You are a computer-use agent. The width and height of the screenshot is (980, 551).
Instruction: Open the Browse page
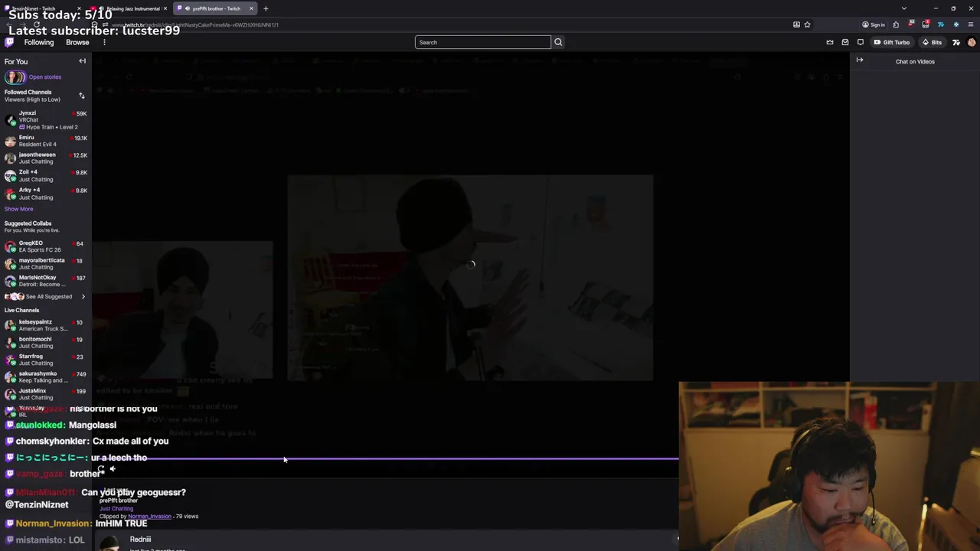tap(77, 42)
